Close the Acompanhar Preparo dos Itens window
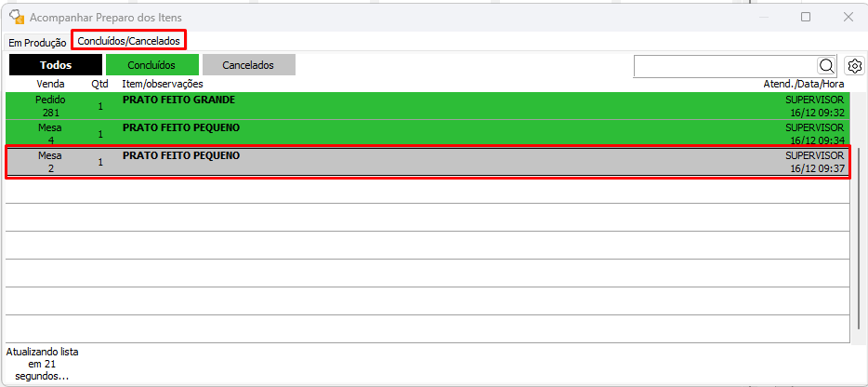Image resolution: width=868 pixels, height=387 pixels. (x=848, y=17)
